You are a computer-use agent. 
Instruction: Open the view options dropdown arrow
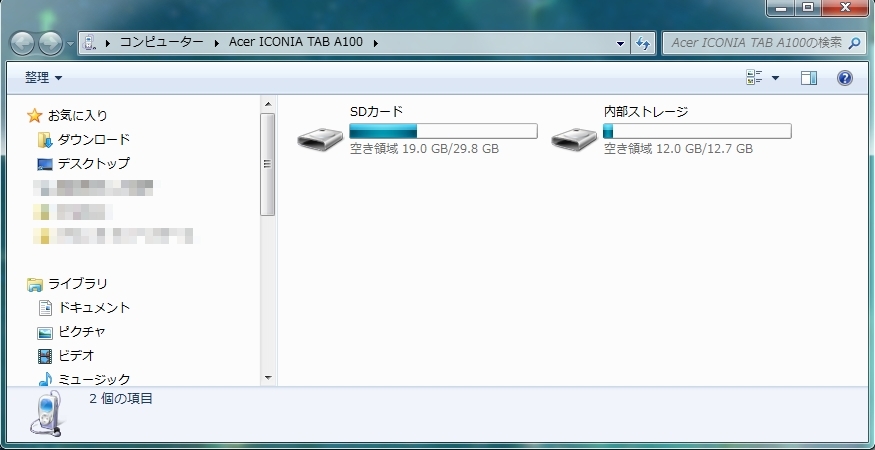[x=775, y=78]
